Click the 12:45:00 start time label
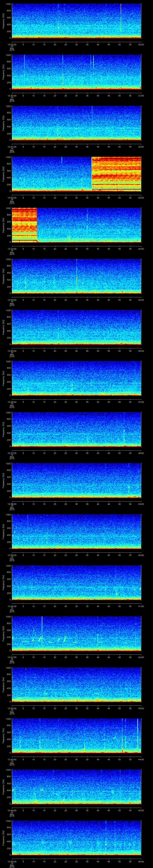Screen dimensions: 153x868 12,861
